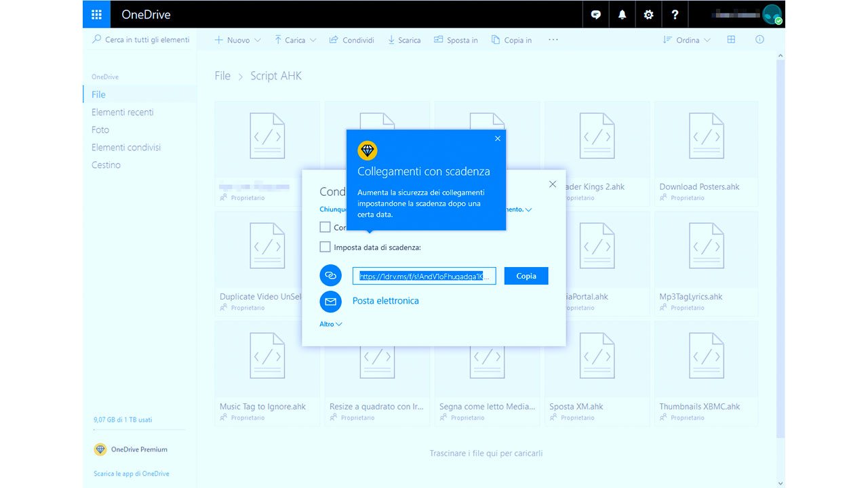868x488 pixels.
Task: Open the 'Nuovo' dropdown menu
Action: click(237, 40)
